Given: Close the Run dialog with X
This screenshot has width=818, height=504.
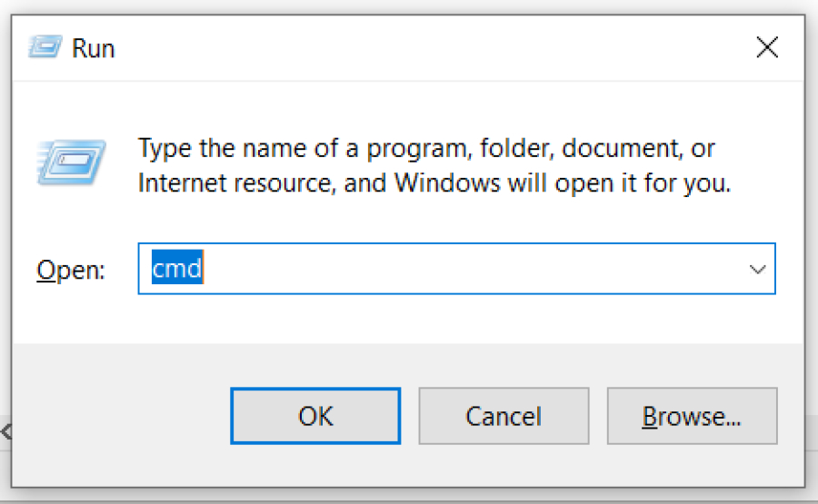Looking at the screenshot, I should [767, 47].
